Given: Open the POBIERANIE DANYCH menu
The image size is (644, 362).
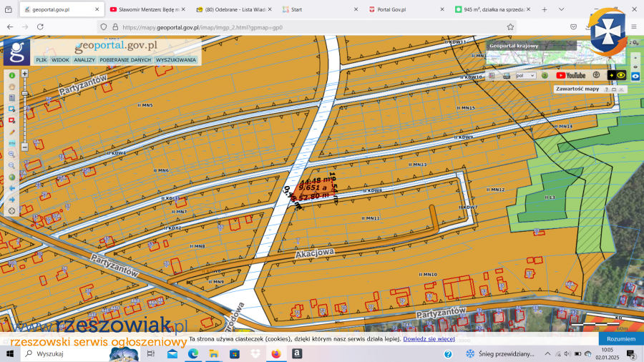Looking at the screenshot, I should point(125,60).
